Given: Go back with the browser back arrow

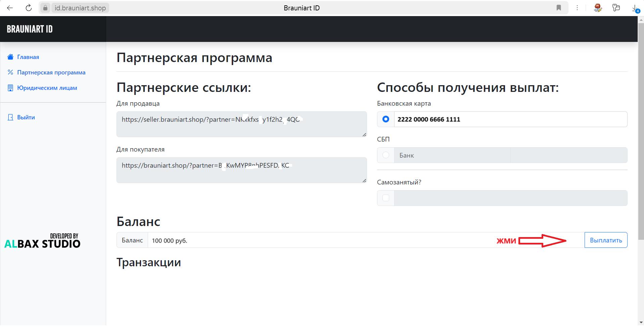Looking at the screenshot, I should (10, 8).
